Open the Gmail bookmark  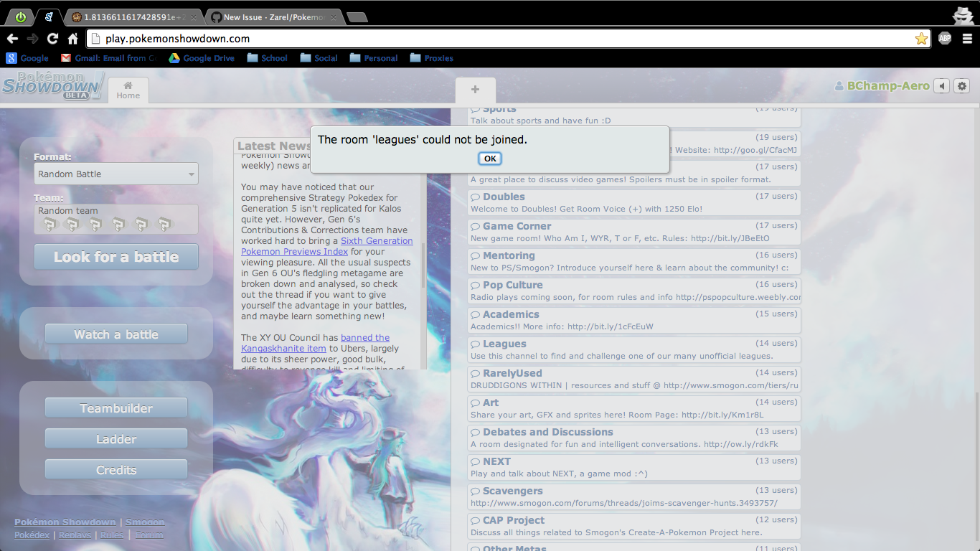(x=108, y=58)
